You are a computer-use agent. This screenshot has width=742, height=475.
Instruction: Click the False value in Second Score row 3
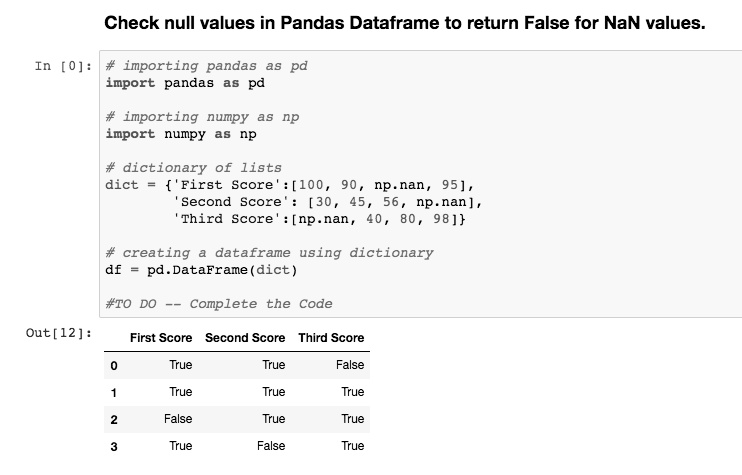(x=271, y=446)
